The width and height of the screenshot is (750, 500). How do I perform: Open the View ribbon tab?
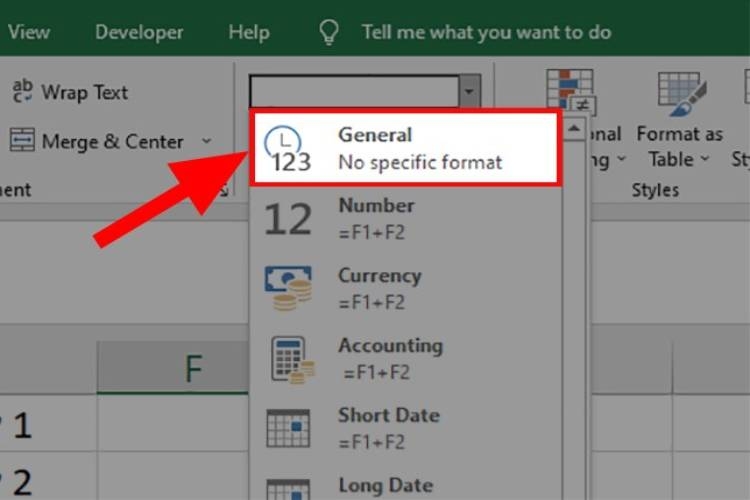pyautogui.click(x=29, y=32)
